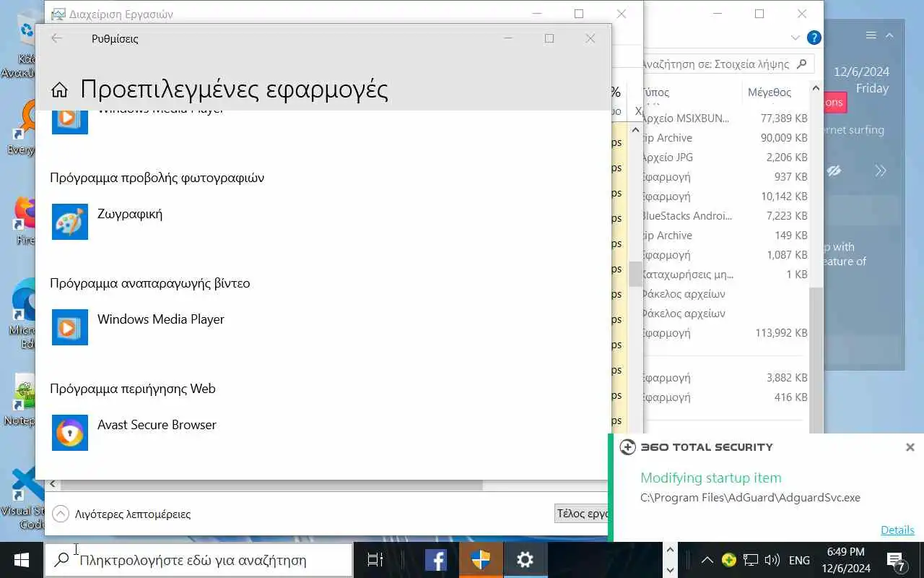924x578 pixels.
Task: Open the Details link in the 360 notification
Action: (x=897, y=530)
